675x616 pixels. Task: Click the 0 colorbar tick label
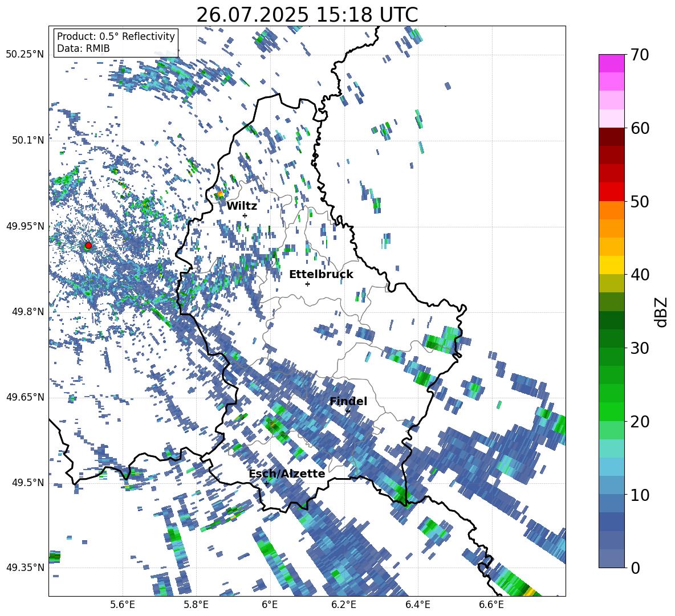coord(635,568)
